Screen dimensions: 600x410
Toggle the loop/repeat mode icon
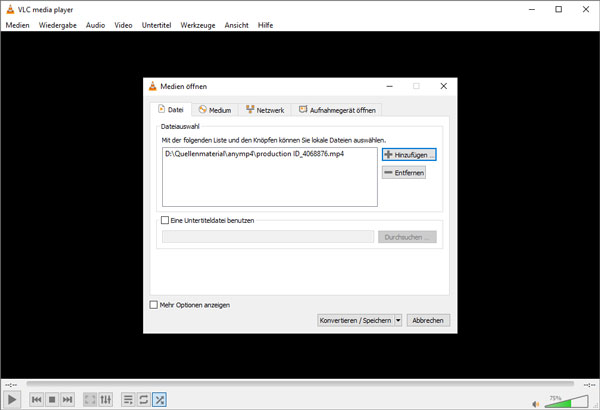143,400
